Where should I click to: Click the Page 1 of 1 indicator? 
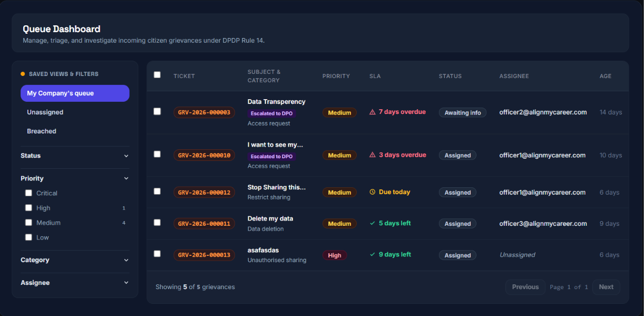pos(569,287)
